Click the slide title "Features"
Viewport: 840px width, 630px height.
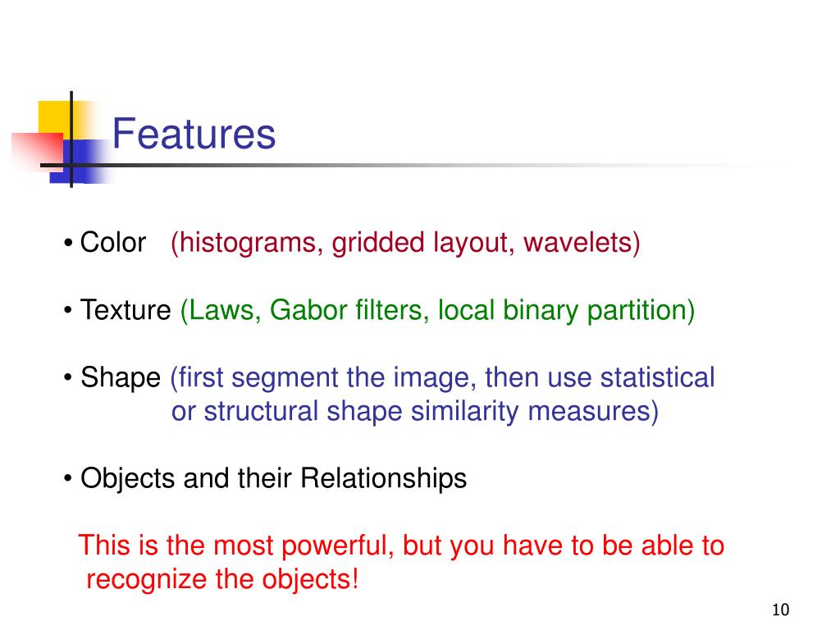pos(194,134)
